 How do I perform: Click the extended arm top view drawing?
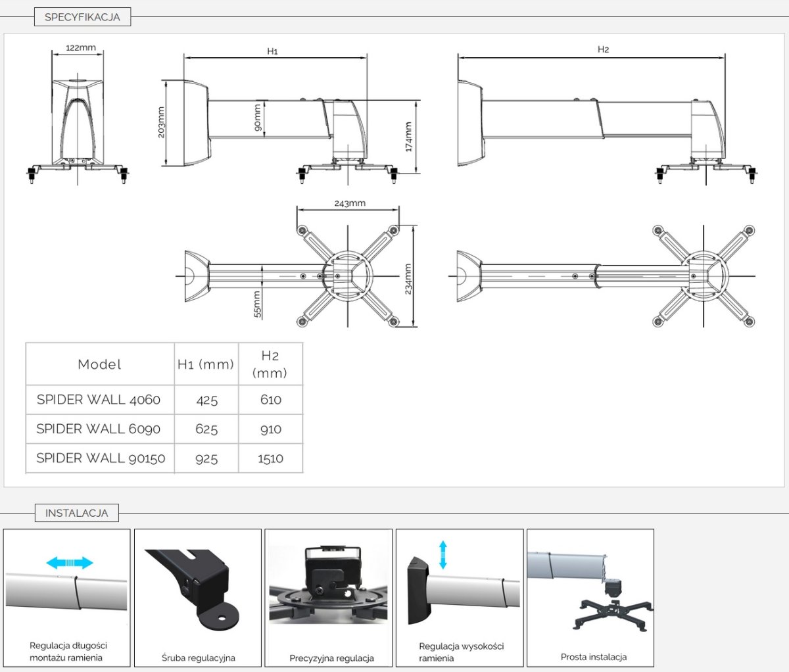605,275
